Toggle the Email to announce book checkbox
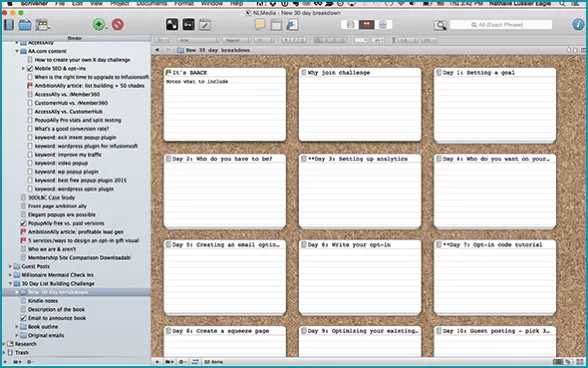Image resolution: width=588 pixels, height=368 pixels. point(23,318)
